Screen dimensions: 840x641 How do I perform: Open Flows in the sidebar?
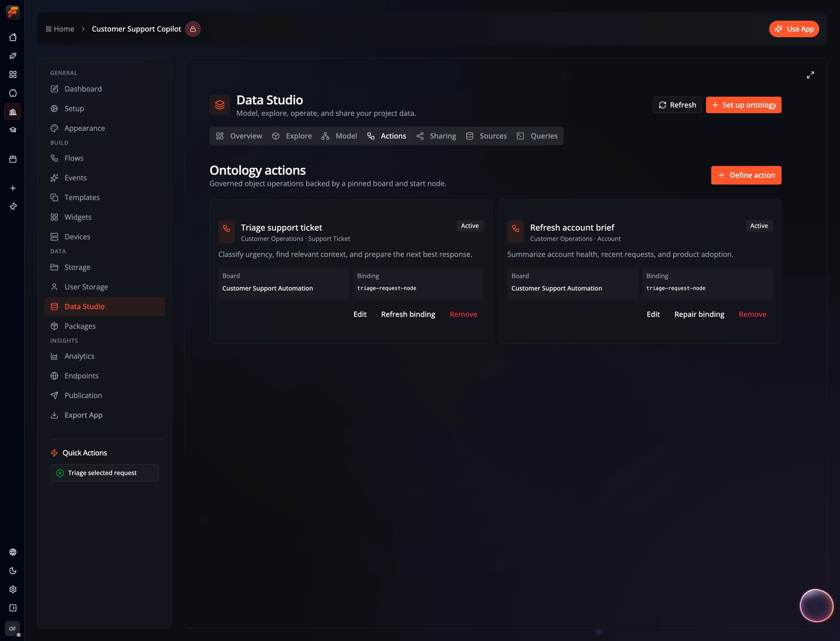(x=104, y=158)
